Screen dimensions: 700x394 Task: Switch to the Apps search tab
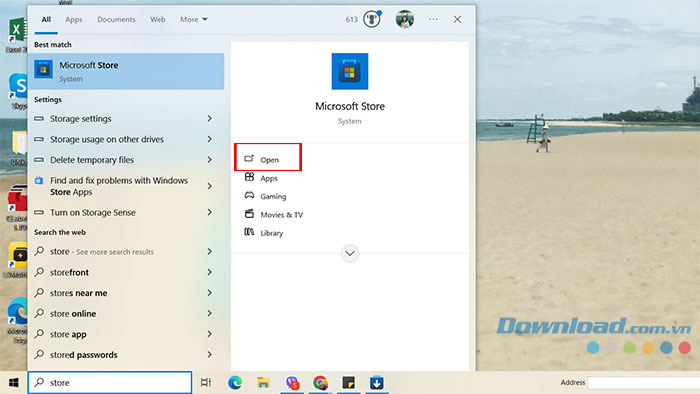click(74, 20)
